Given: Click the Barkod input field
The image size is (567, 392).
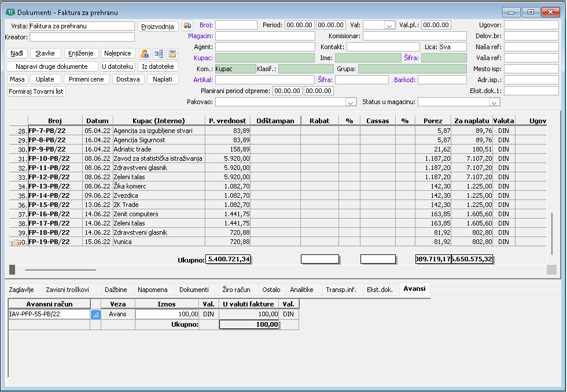Looking at the screenshot, I should click(442, 80).
